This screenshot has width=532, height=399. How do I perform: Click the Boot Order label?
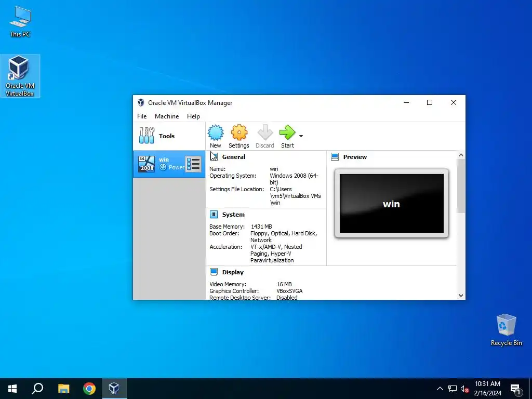(x=224, y=233)
